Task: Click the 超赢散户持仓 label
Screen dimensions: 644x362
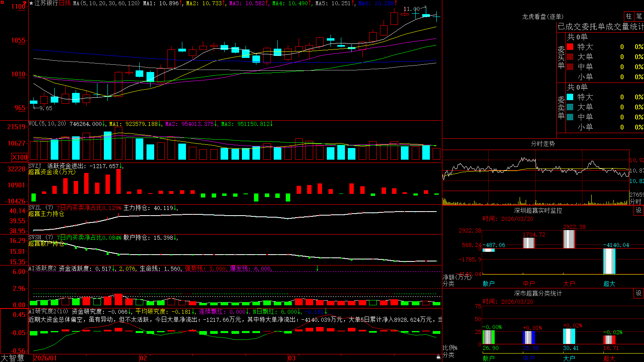Action: coord(46,243)
